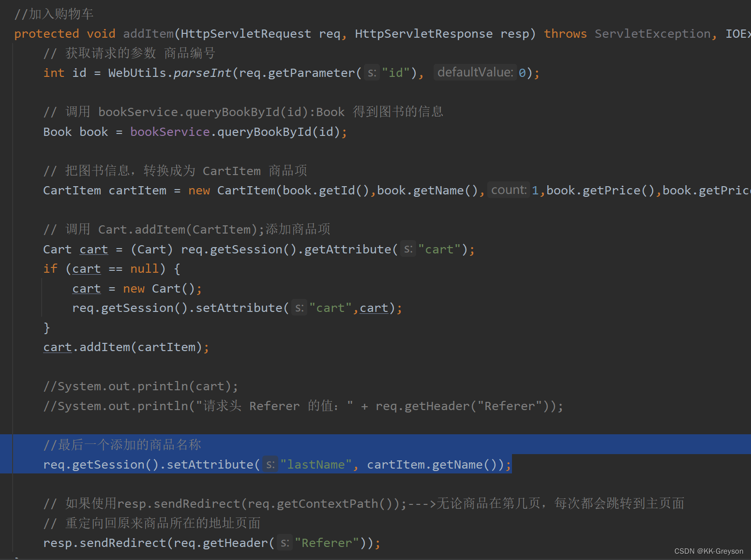Click the "count:" parameter hint
The height and width of the screenshot is (560, 751).
pyautogui.click(x=509, y=190)
